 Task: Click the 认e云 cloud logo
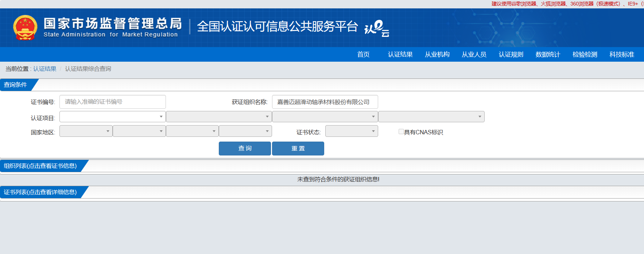pyautogui.click(x=377, y=28)
